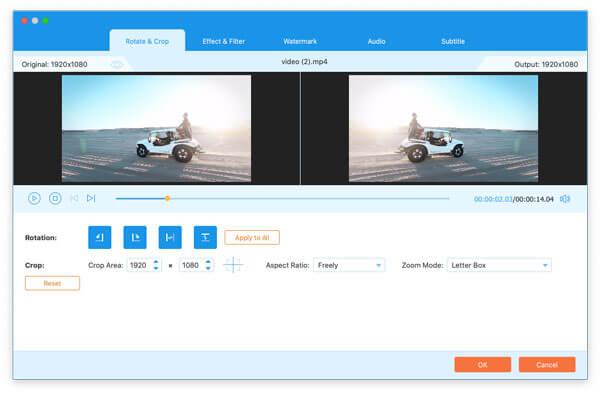Decrease crop height with stepper arrow
The width and height of the screenshot is (600, 394).
coord(208,268)
